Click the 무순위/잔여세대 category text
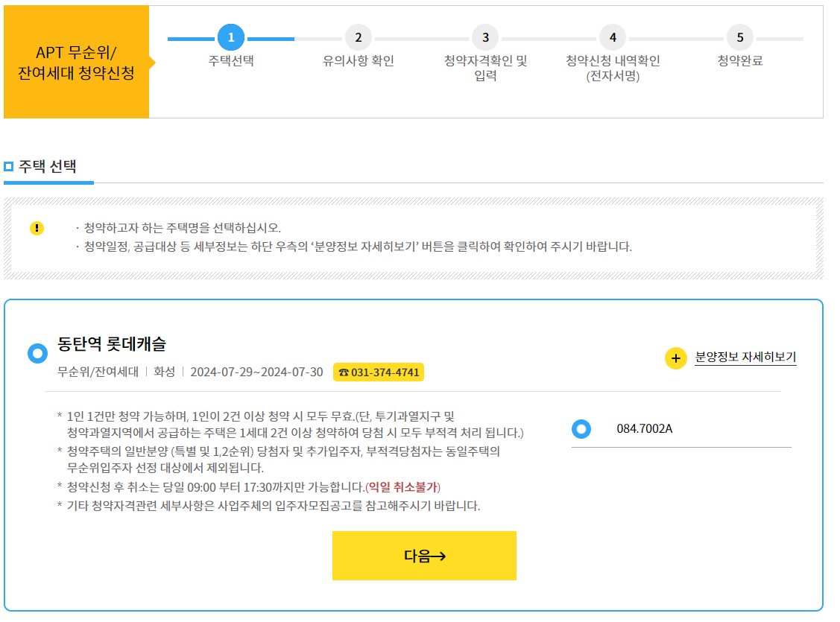The height and width of the screenshot is (622, 840). pos(98,372)
